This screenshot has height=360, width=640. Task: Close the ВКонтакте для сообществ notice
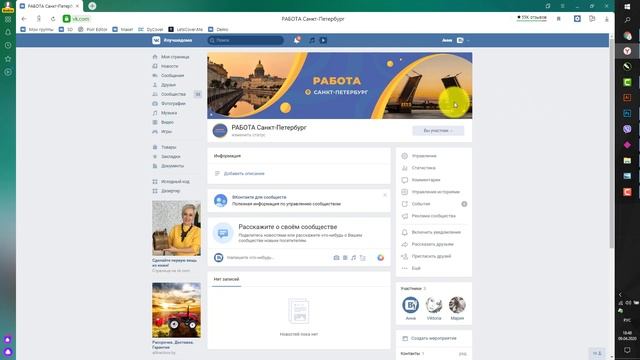(x=384, y=195)
